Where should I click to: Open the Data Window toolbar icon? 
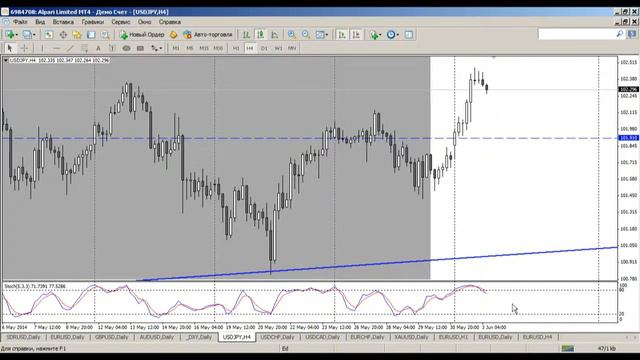63,35
